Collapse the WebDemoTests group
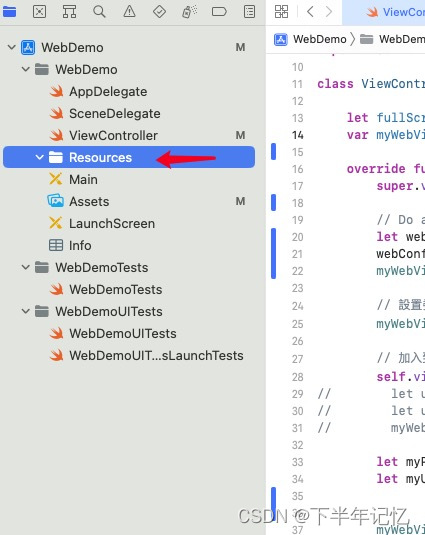 (x=26, y=267)
